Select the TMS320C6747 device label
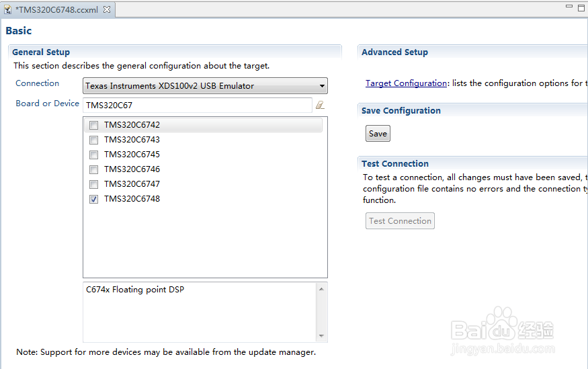 pyautogui.click(x=132, y=184)
